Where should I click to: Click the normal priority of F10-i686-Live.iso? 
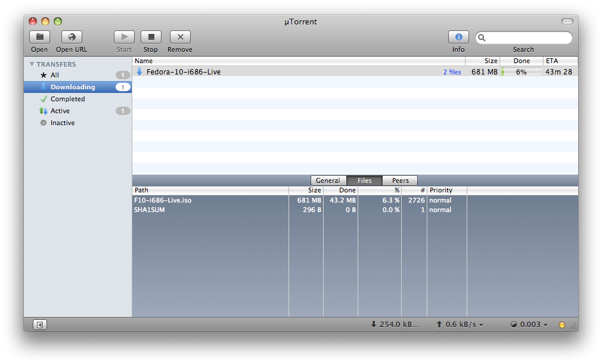point(440,200)
